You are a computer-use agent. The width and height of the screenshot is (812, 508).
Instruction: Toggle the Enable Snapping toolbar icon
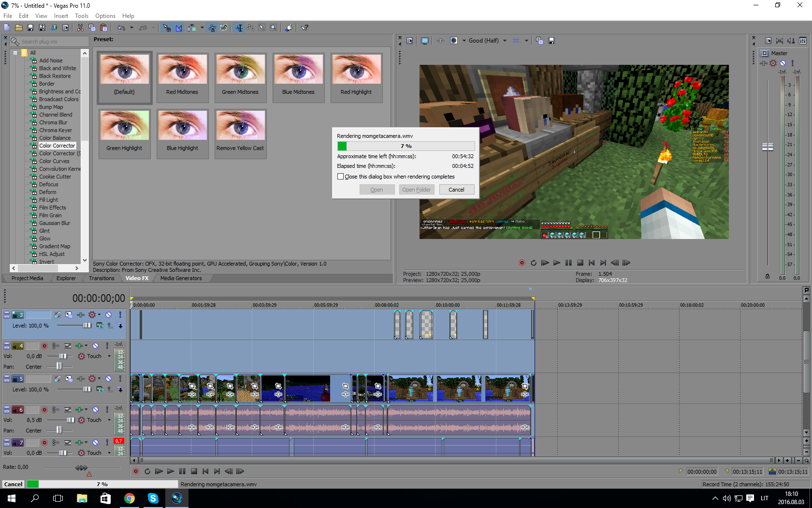167,28
